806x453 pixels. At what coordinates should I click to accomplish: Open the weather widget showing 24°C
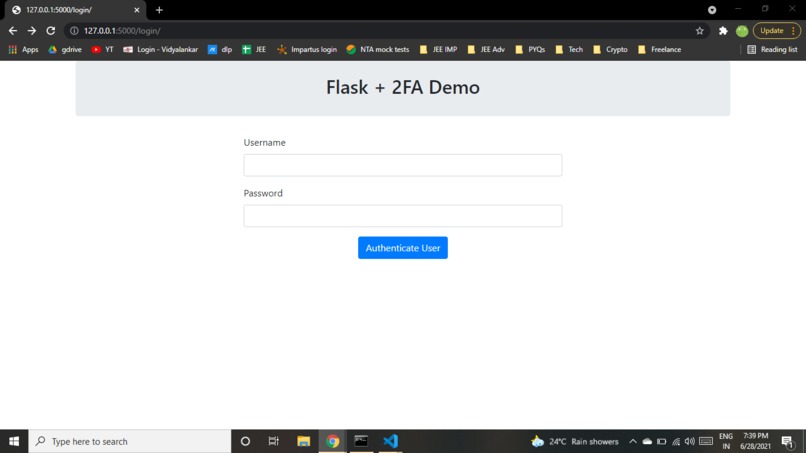(575, 441)
